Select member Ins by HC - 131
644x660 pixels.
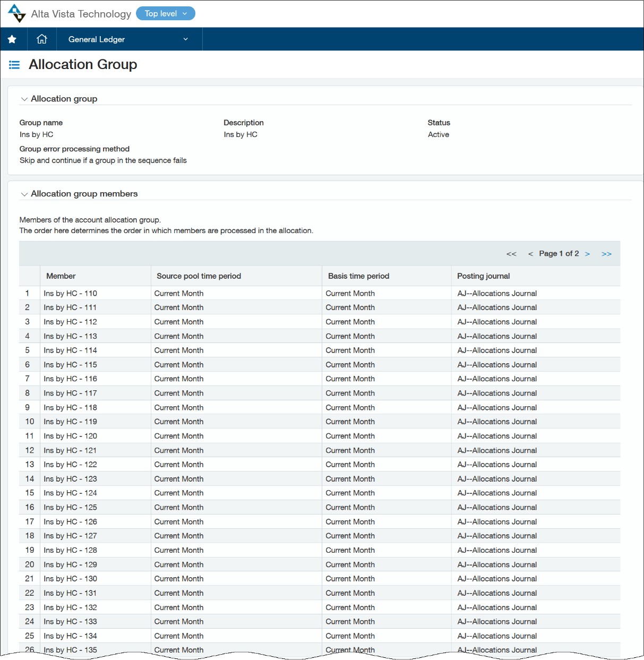click(x=71, y=593)
